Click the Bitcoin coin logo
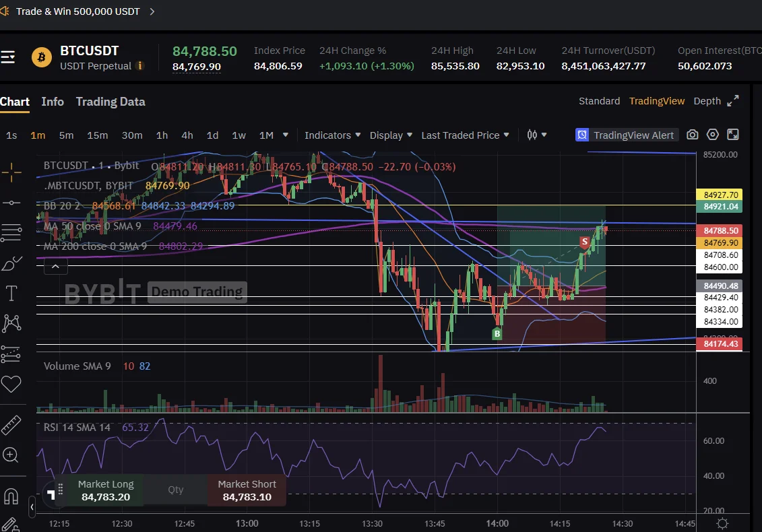This screenshot has width=762, height=532. pos(41,57)
